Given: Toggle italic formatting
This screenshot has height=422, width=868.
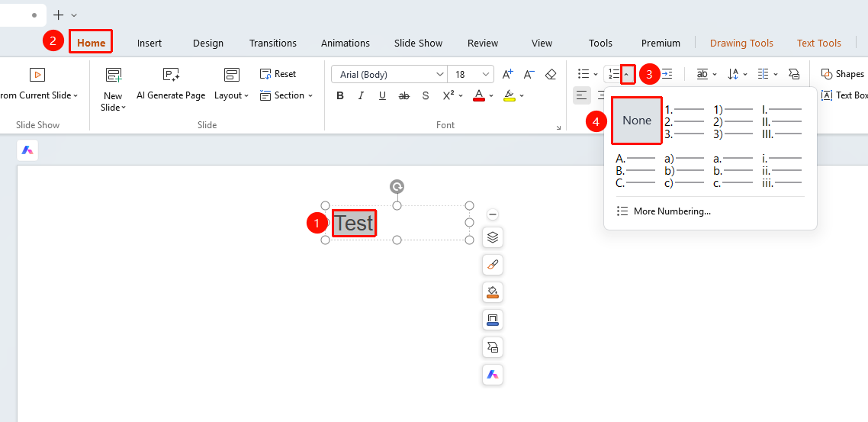Looking at the screenshot, I should (361, 96).
